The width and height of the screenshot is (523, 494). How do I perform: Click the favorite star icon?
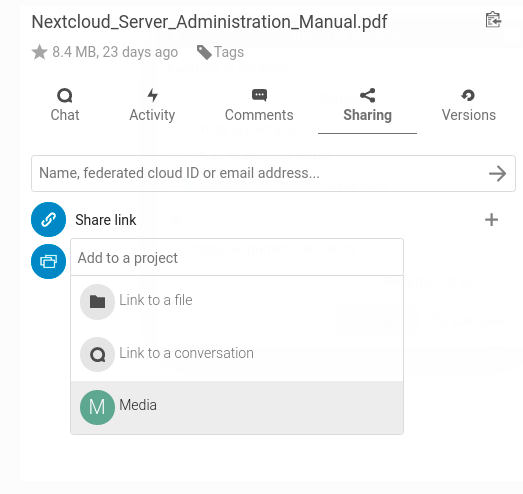click(39, 52)
